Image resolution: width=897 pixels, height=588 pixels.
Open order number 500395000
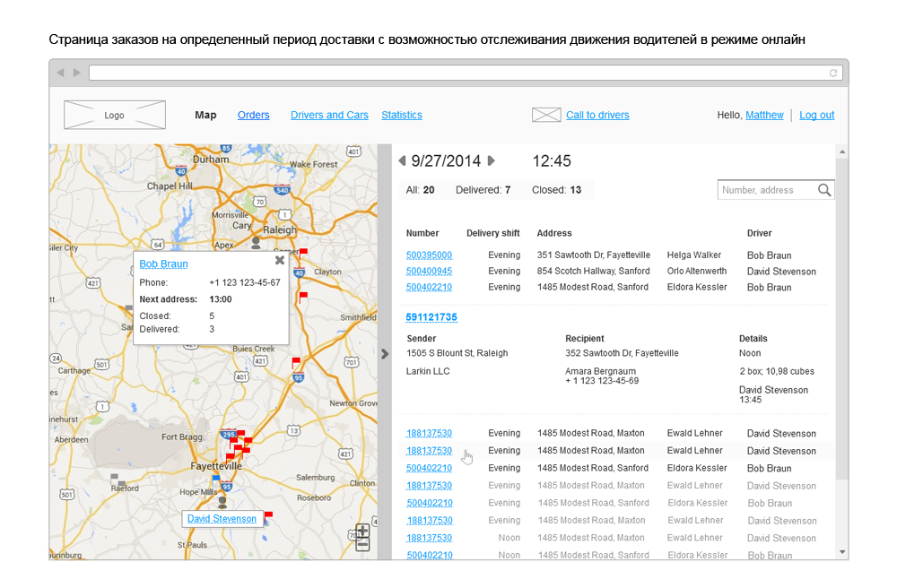pyautogui.click(x=429, y=255)
